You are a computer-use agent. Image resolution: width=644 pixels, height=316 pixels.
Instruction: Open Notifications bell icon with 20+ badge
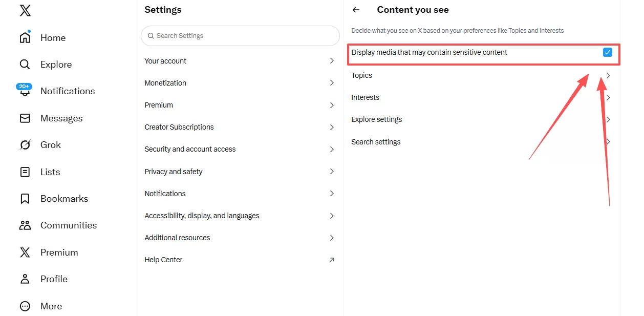(x=25, y=91)
